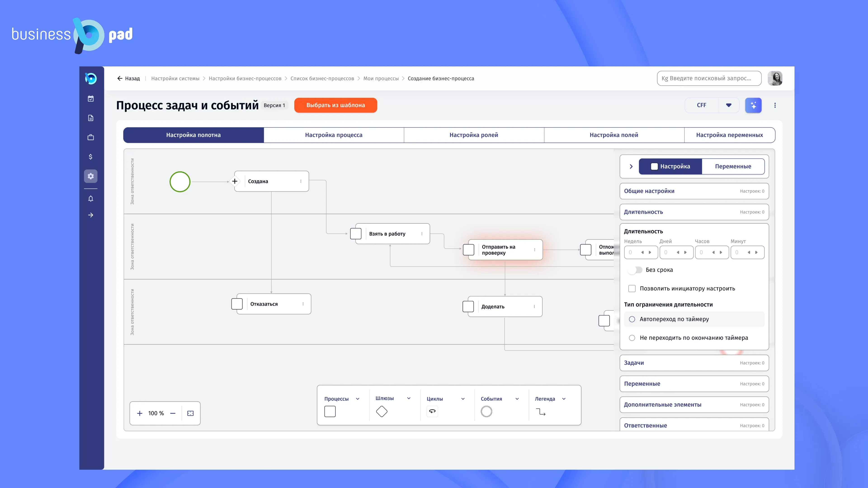This screenshot has width=868, height=488.
Task: Open the CFF dropdown arrow
Action: [x=729, y=106]
